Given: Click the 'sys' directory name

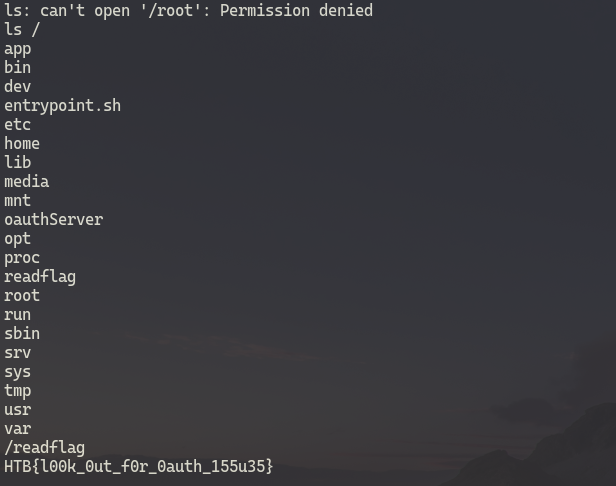Looking at the screenshot, I should point(18,372).
